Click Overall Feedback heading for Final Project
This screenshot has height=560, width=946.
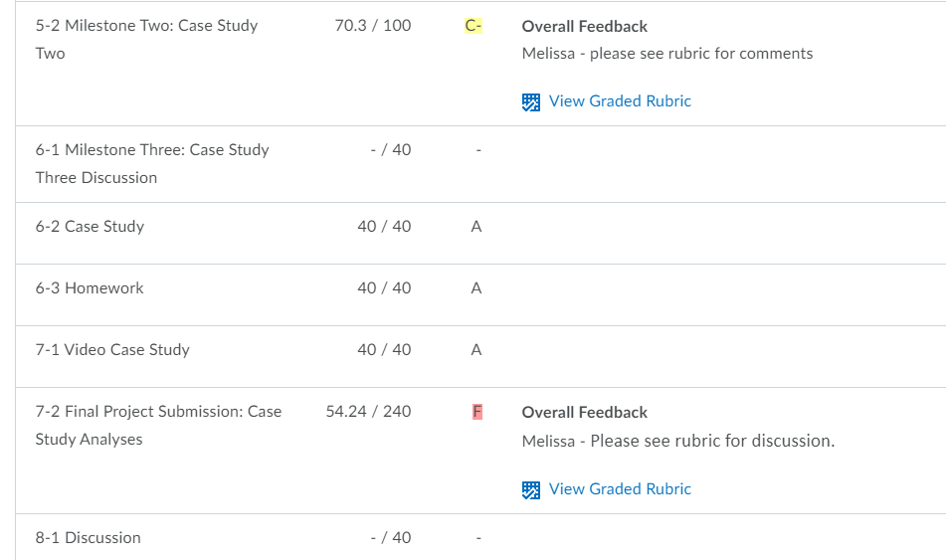(585, 412)
